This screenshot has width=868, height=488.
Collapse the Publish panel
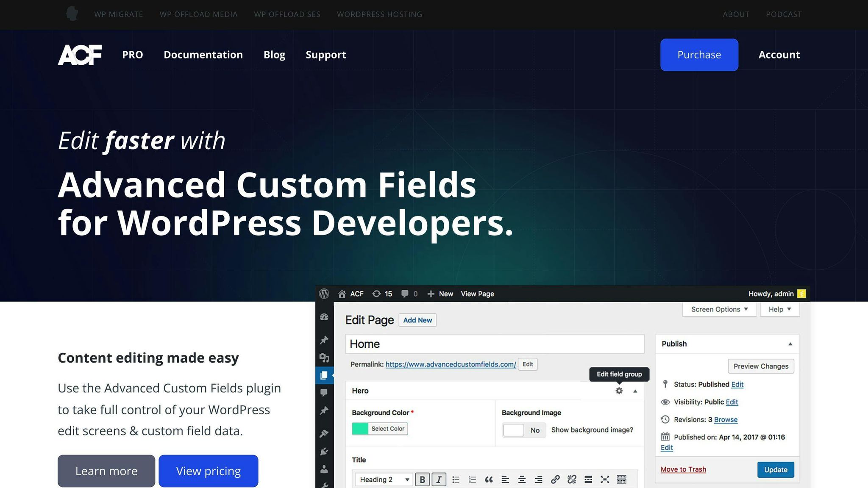coord(790,344)
